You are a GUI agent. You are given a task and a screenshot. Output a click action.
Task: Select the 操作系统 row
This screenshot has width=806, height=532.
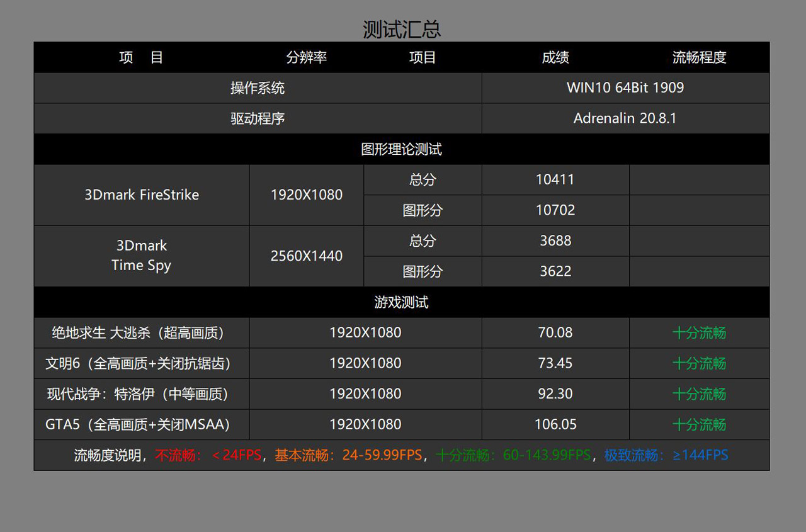[x=257, y=88]
